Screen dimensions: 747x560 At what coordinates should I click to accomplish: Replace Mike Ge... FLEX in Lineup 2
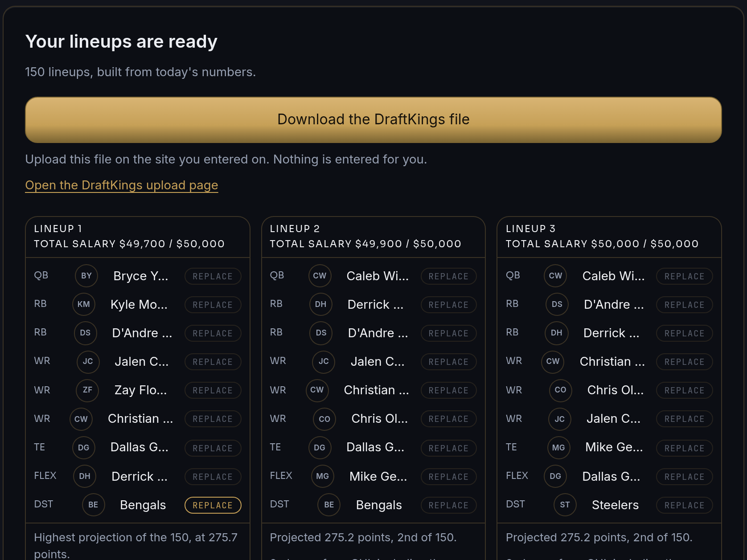pyautogui.click(x=448, y=477)
